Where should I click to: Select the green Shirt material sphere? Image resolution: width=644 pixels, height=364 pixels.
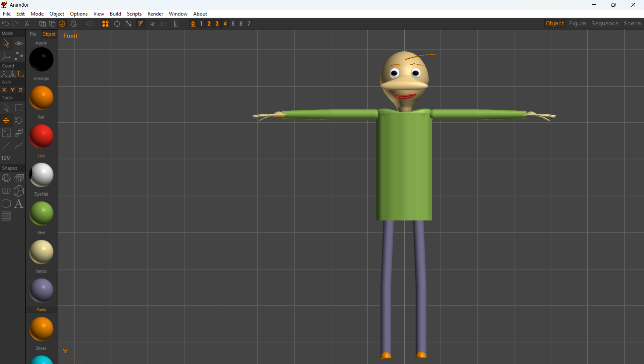(41, 214)
